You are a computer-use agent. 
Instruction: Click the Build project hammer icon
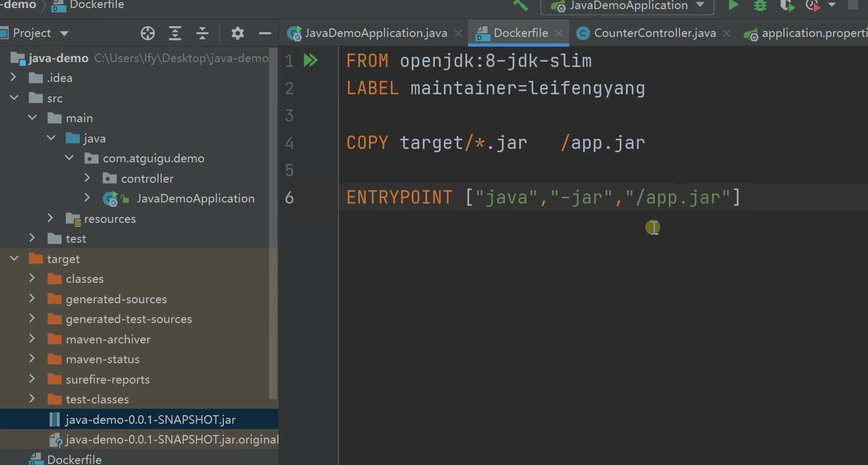pos(520,5)
